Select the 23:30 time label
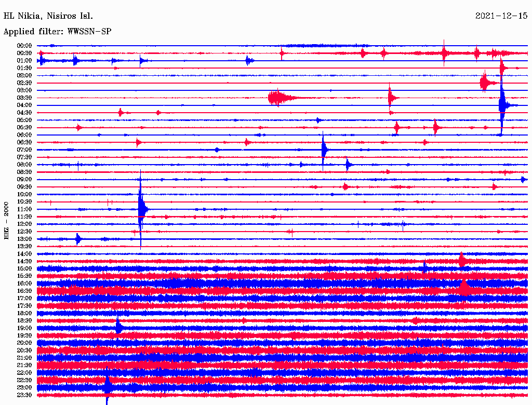Screen dimensions: 532x405 point(24,395)
